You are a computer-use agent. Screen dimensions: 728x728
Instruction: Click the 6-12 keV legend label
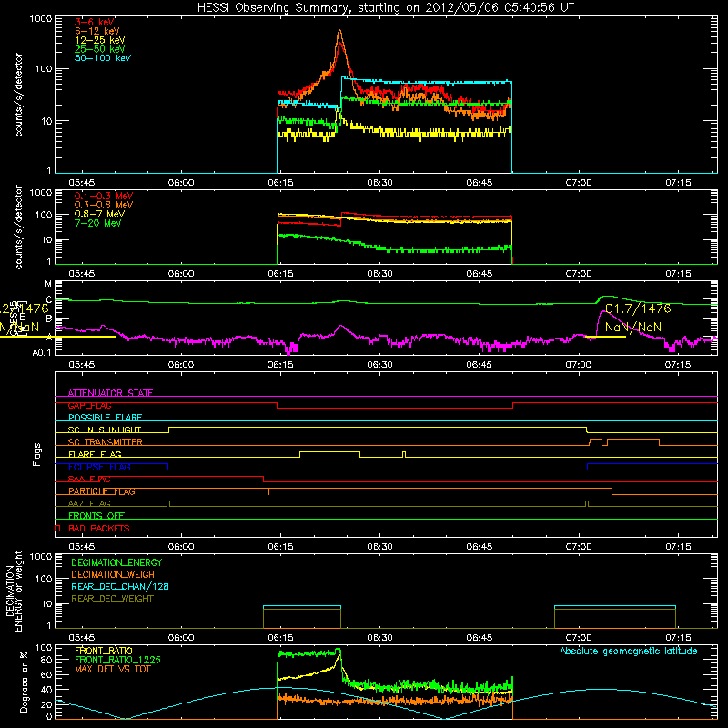[x=97, y=31]
